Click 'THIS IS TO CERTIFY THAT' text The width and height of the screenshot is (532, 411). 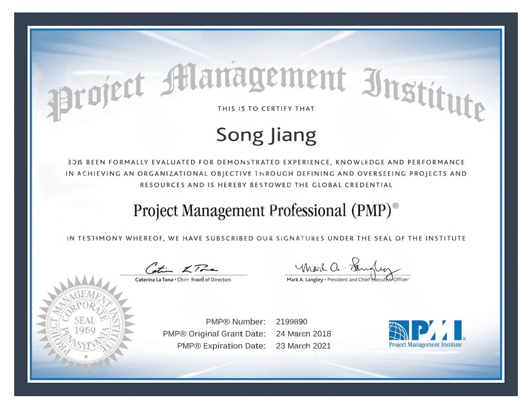tap(266, 109)
